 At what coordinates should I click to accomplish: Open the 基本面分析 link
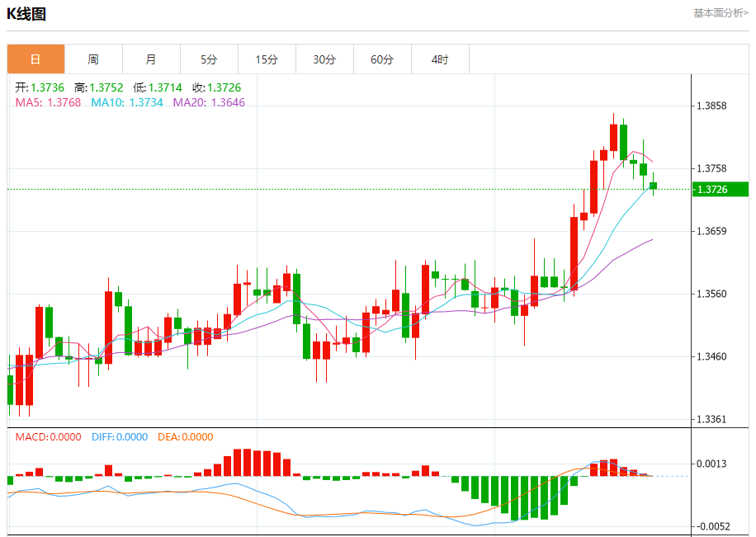coord(721,13)
